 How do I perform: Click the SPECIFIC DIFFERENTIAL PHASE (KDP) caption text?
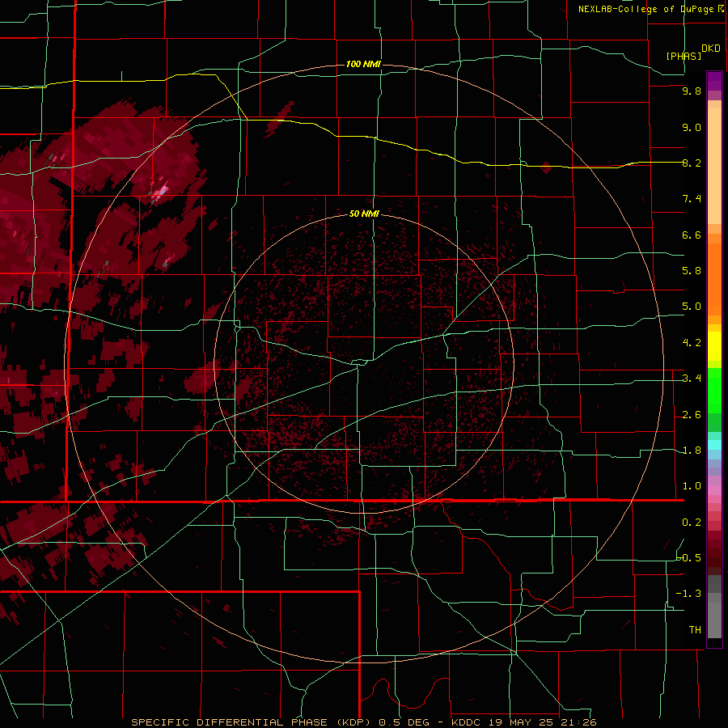pos(253,722)
